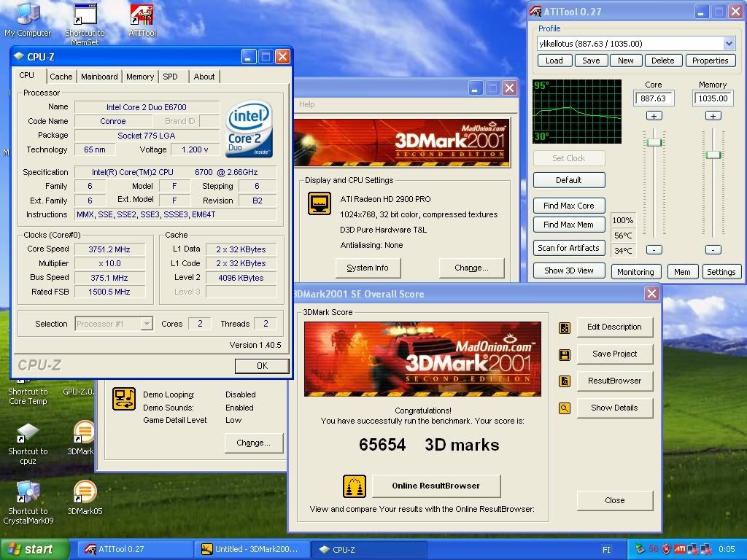Increase Memory clock with plus button
This screenshot has height=560, width=747.
coord(713,116)
